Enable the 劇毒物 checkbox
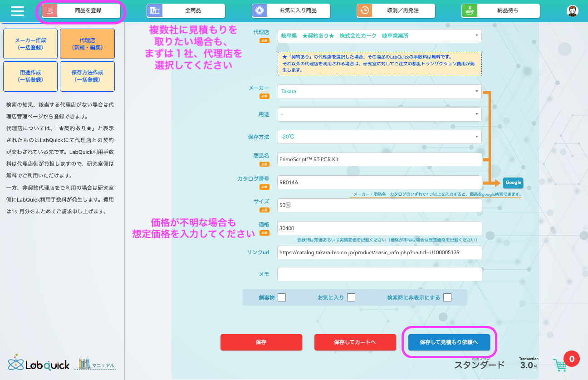This screenshot has height=380, width=588. (x=282, y=297)
